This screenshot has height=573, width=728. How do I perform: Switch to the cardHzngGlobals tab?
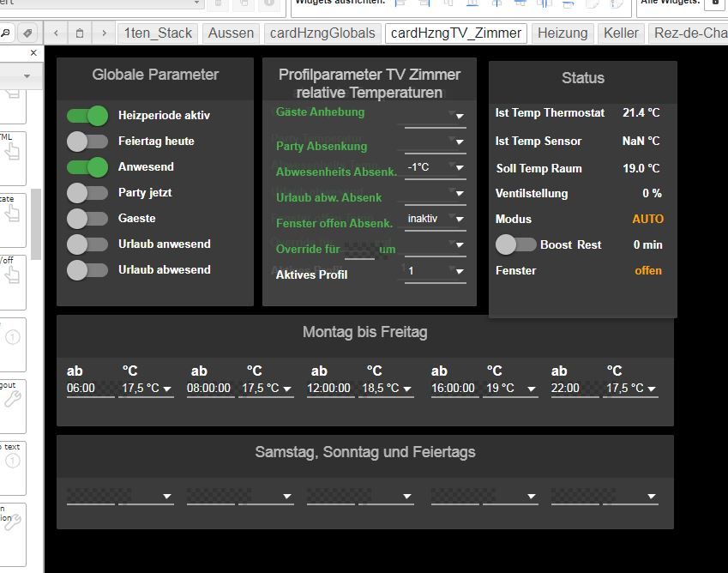point(322,33)
